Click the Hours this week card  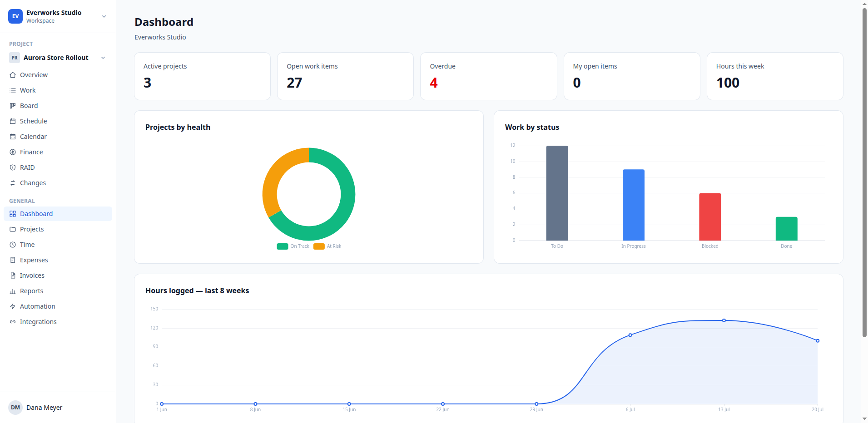[x=775, y=76]
